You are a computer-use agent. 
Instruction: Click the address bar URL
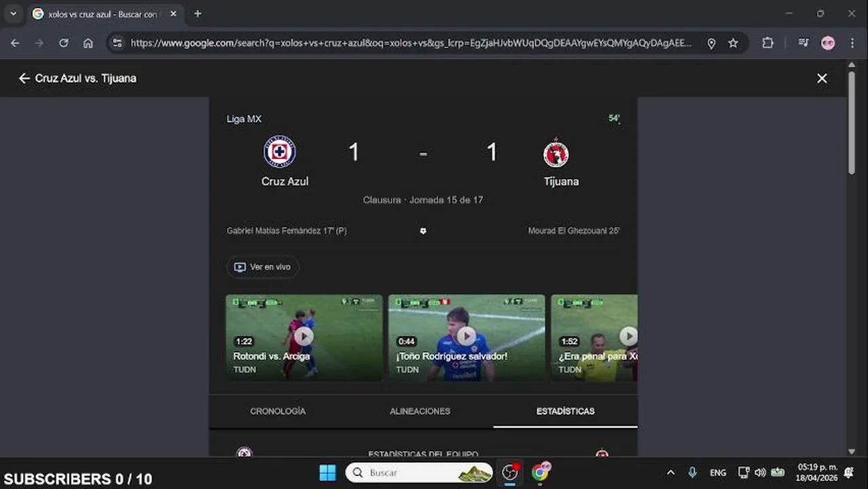click(410, 43)
